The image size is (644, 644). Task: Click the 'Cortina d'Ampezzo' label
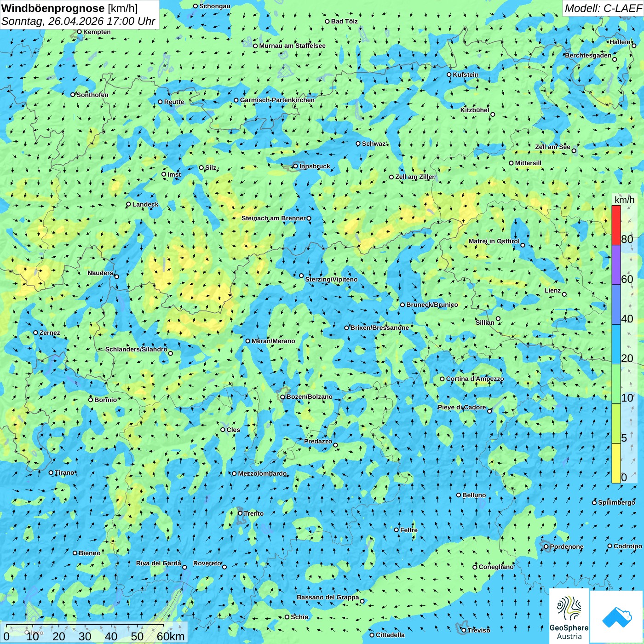(475, 379)
